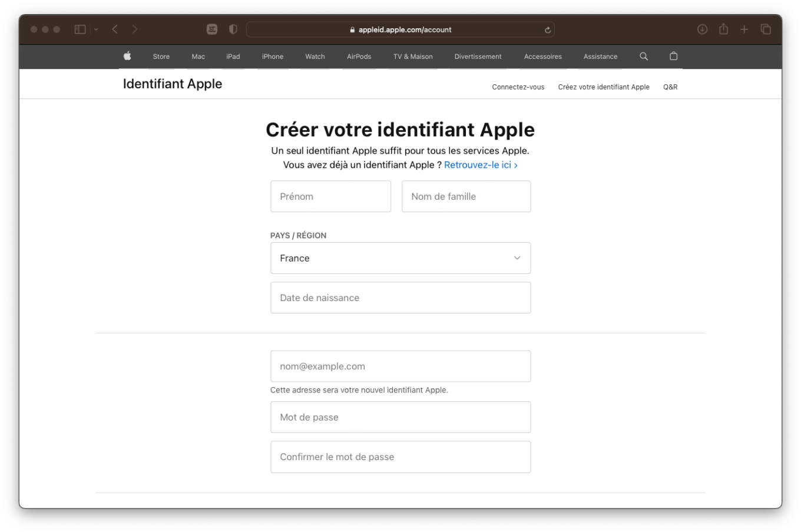Click the appleid.apple.com address bar

400,29
